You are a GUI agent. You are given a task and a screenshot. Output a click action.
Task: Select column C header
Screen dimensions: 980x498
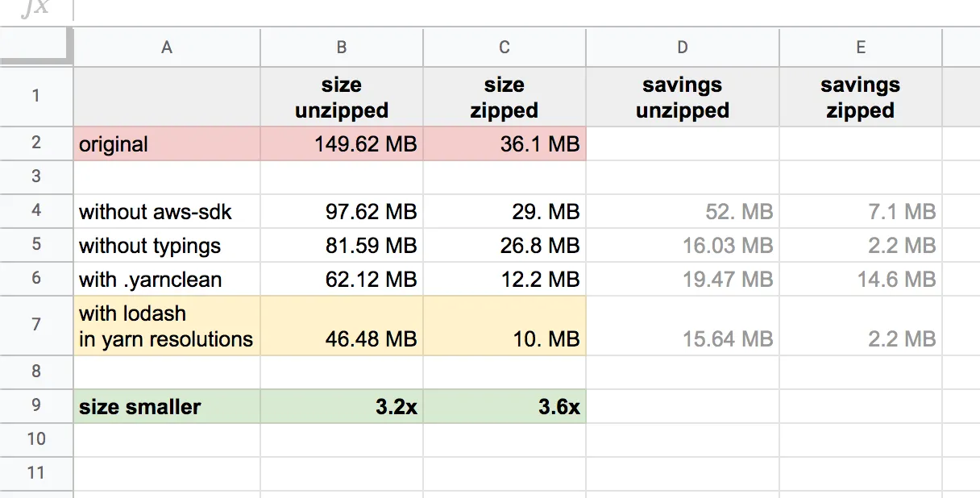point(505,48)
